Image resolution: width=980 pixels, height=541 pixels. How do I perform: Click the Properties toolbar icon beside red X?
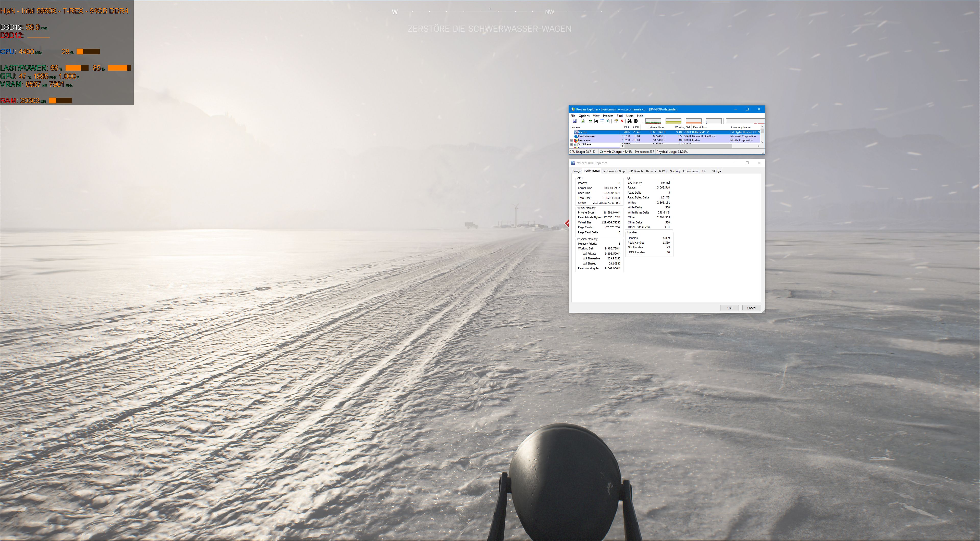click(616, 121)
